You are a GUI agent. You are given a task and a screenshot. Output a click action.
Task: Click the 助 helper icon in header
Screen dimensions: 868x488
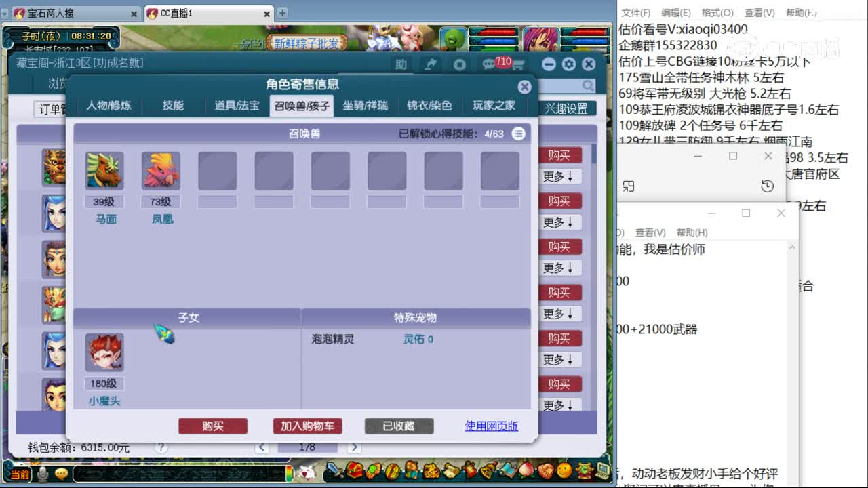401,64
